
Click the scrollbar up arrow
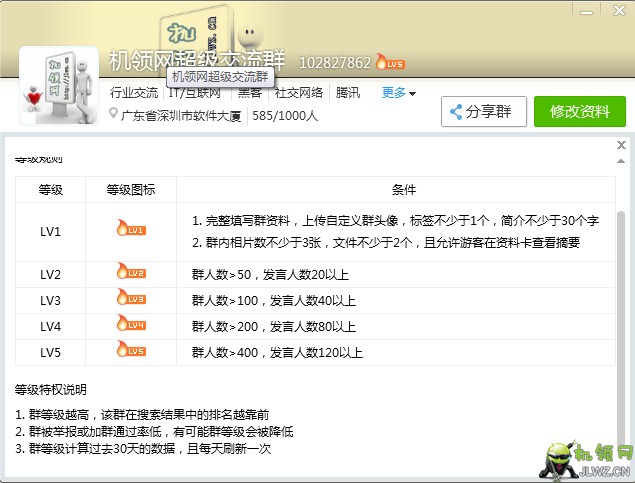coord(621,161)
